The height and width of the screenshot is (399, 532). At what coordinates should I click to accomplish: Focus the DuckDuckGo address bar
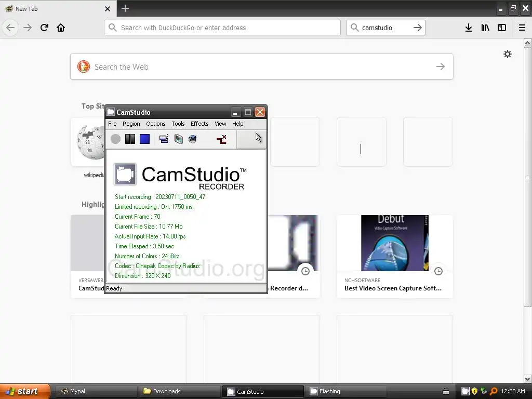222,28
